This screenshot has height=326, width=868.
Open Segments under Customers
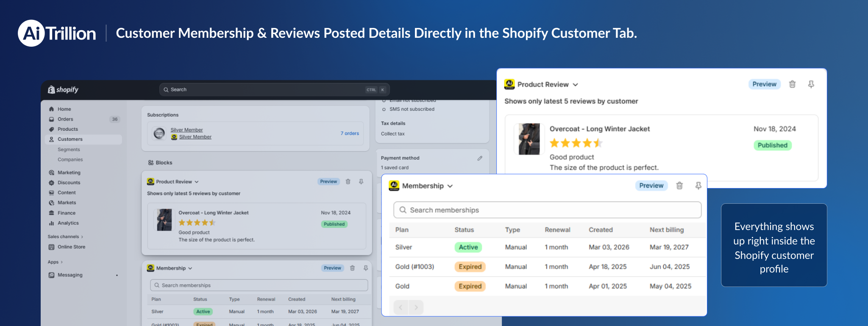point(69,149)
